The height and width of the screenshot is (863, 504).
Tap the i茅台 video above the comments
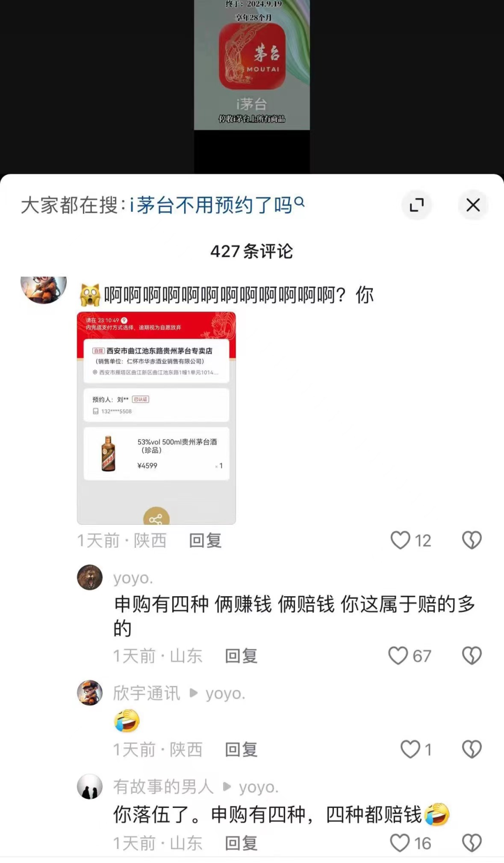(x=252, y=65)
